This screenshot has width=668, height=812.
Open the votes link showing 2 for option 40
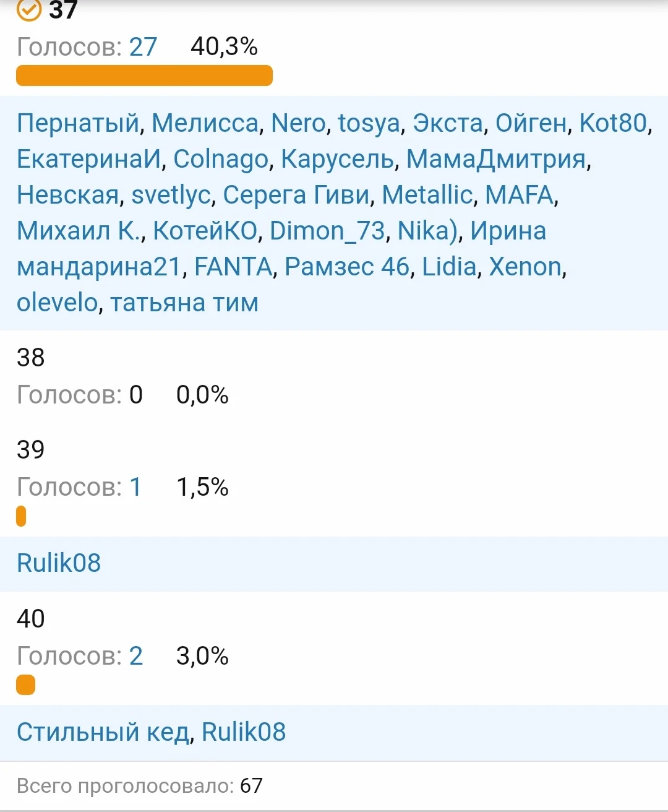pyautogui.click(x=135, y=655)
